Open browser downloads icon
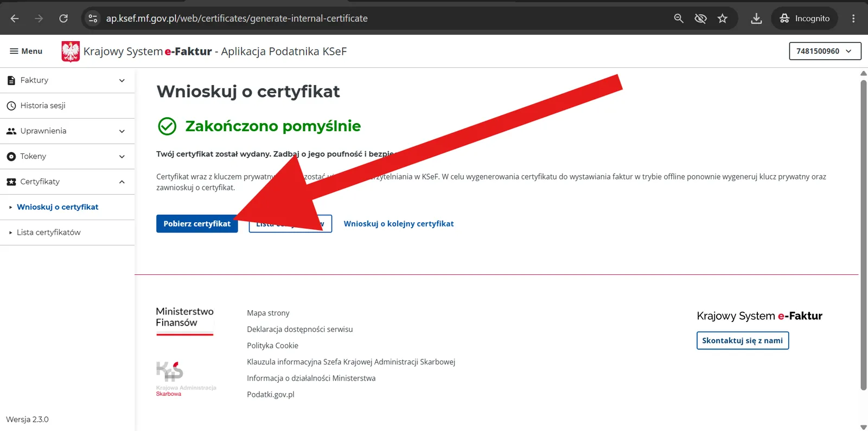Viewport: 868px width, 431px height. (x=756, y=18)
